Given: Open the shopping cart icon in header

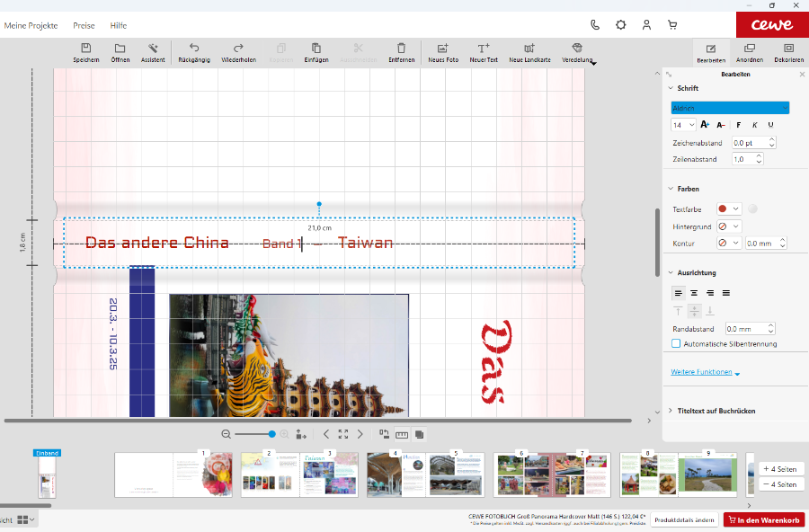Looking at the screenshot, I should pos(671,25).
